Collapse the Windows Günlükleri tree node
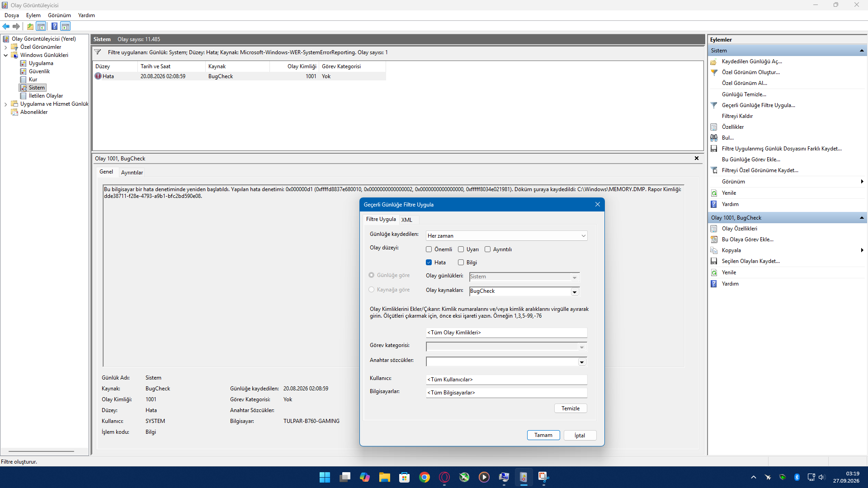 click(5, 55)
